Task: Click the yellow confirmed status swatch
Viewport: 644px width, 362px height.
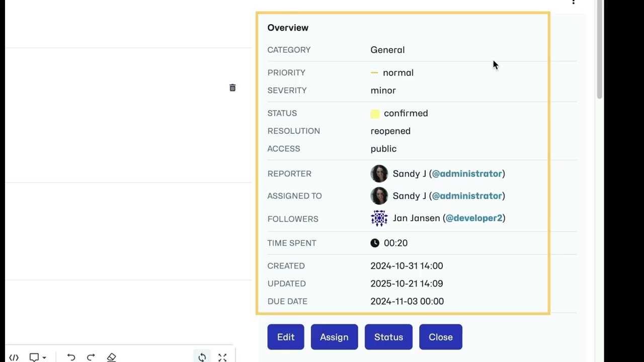Action: pyautogui.click(x=375, y=114)
